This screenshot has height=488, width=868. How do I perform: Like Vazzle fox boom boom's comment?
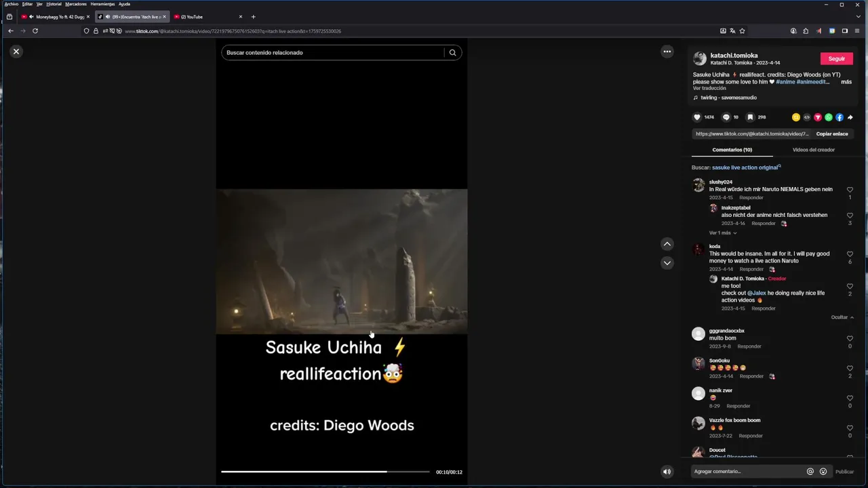[850, 428]
